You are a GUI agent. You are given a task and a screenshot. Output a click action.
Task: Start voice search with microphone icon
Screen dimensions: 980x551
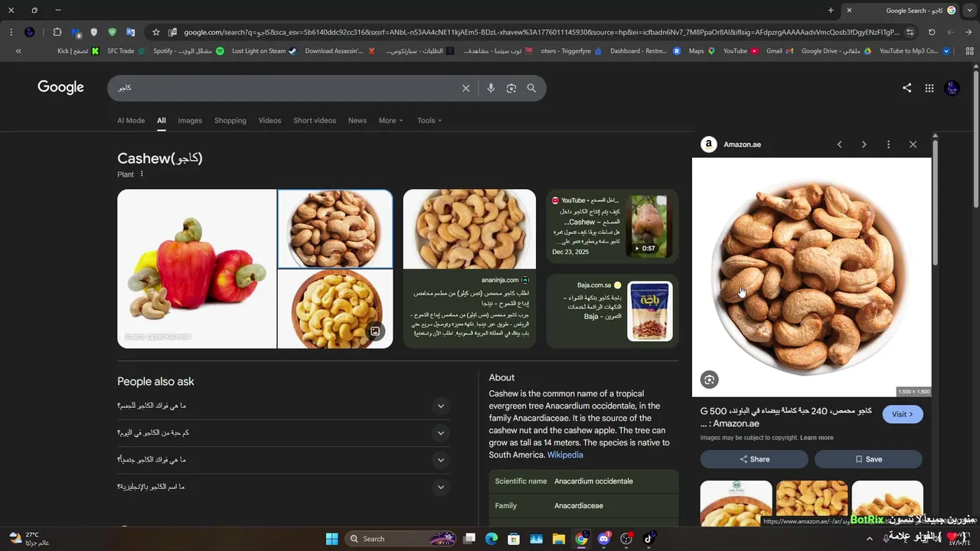(491, 88)
